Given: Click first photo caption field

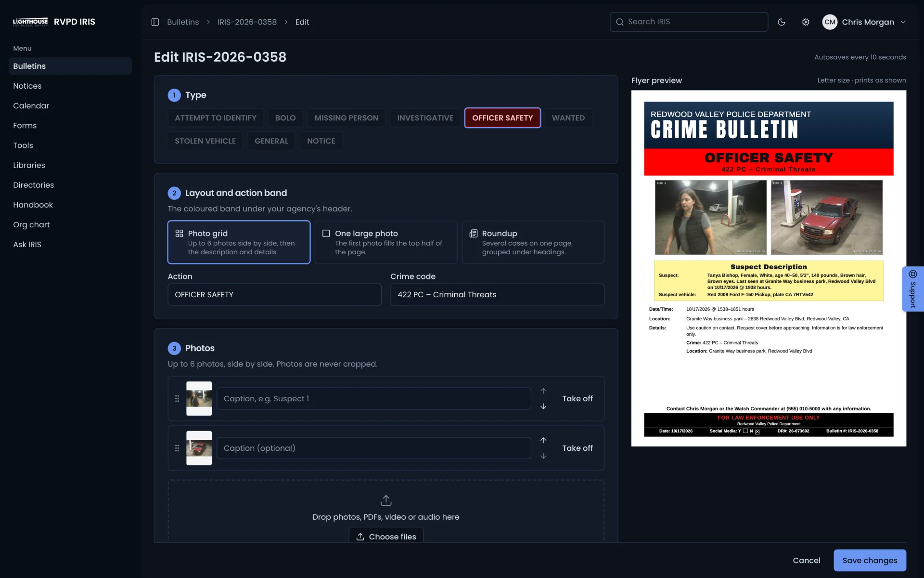Looking at the screenshot, I should click(373, 399).
